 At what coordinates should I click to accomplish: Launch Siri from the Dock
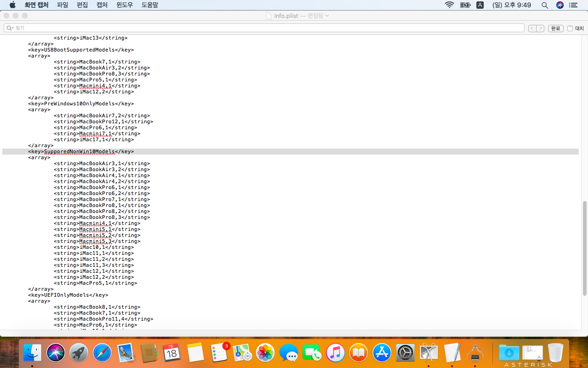(56, 353)
